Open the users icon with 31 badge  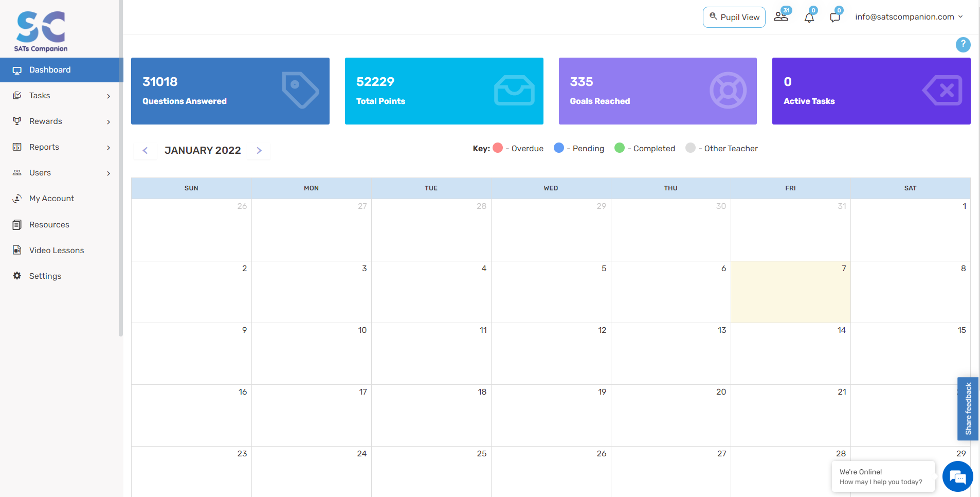click(782, 16)
